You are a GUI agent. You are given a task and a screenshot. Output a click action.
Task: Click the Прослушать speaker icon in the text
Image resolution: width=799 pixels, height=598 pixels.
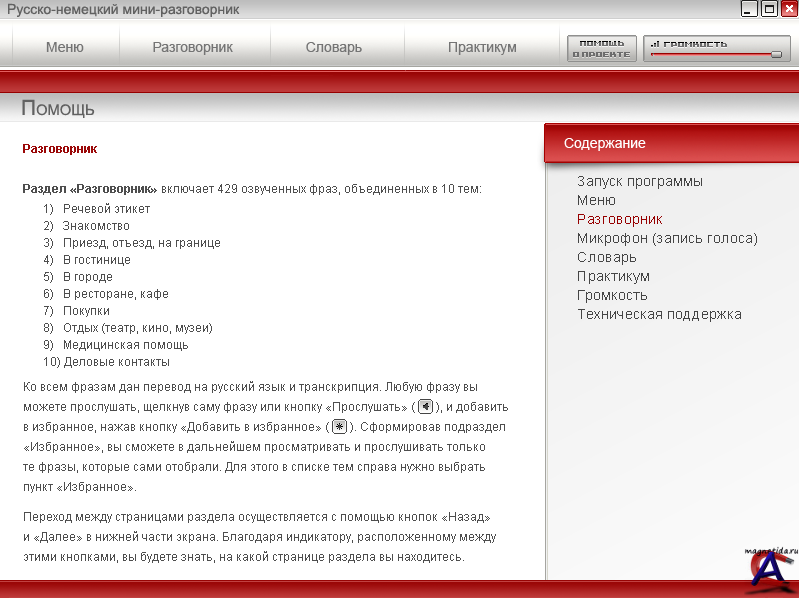click(425, 406)
